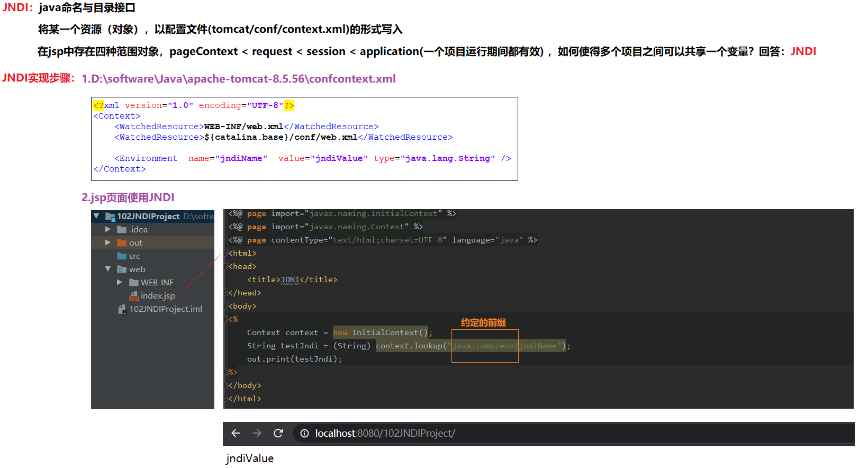The image size is (868, 468).
Task: Collapse the 102JNDIProject root node
Action: tap(96, 217)
